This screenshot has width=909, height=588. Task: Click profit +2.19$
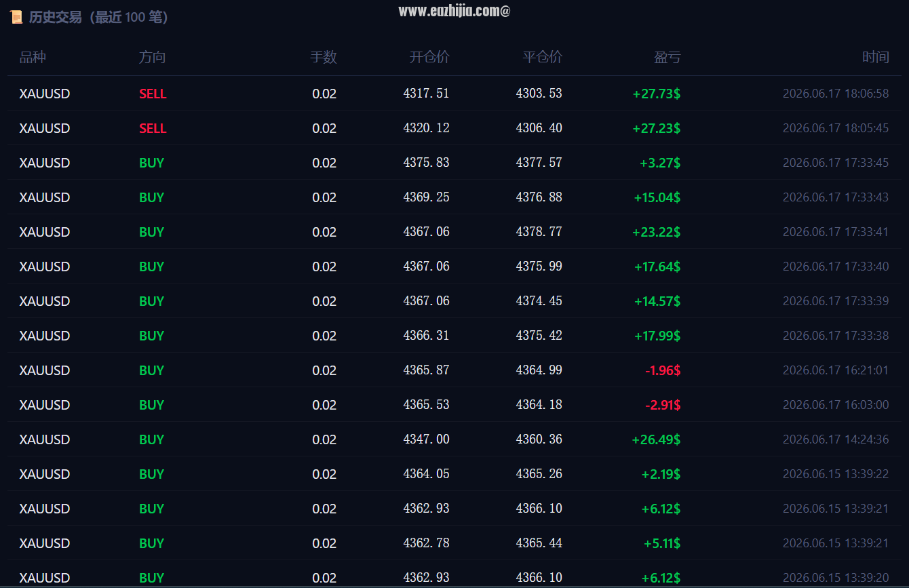pos(661,474)
